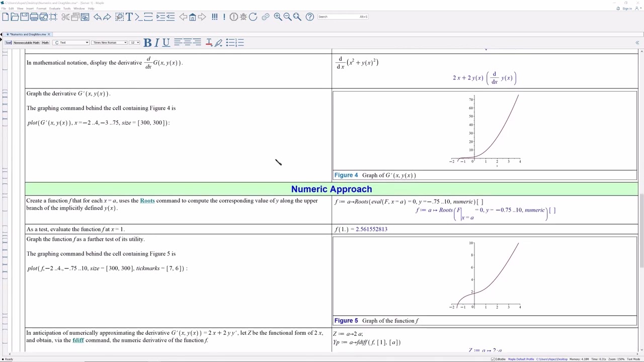Viewport: 644px width, 362px height.
Task: Interrupt computation with the circled exclamation icon
Action: [233, 17]
